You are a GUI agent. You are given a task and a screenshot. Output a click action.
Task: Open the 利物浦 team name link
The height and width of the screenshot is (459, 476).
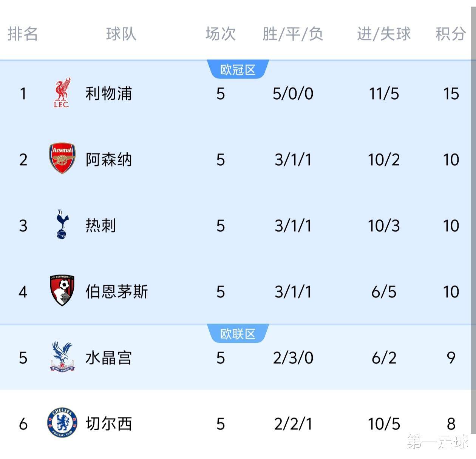coord(109,94)
